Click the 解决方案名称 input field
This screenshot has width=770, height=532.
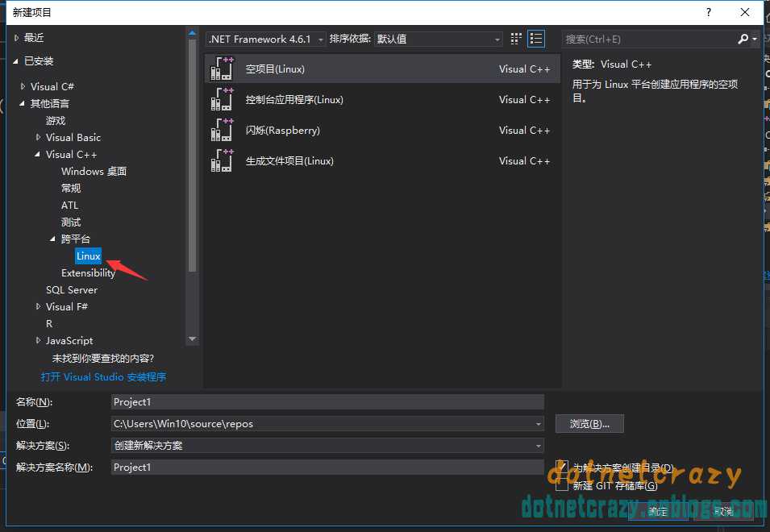327,468
